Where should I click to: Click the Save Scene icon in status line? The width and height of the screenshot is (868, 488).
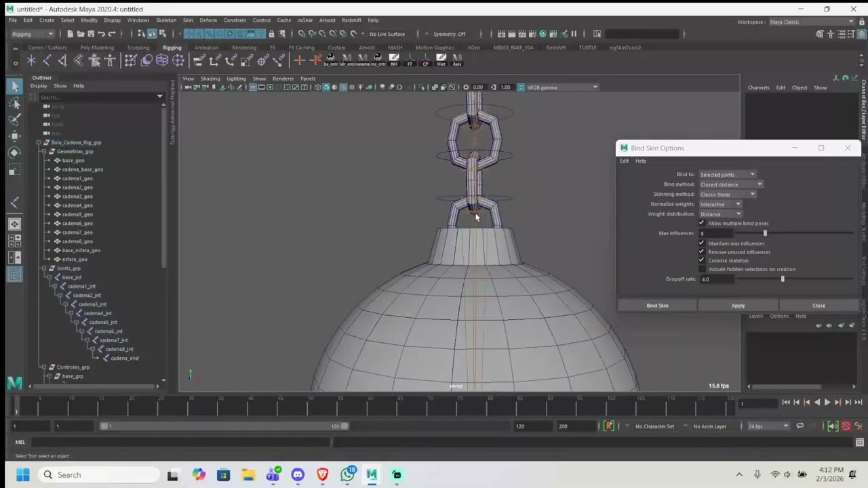[x=91, y=34]
